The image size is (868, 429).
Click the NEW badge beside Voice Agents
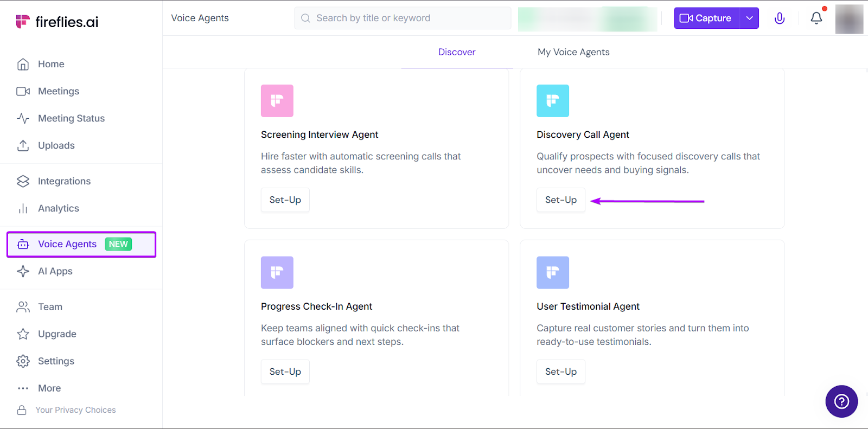pos(118,244)
